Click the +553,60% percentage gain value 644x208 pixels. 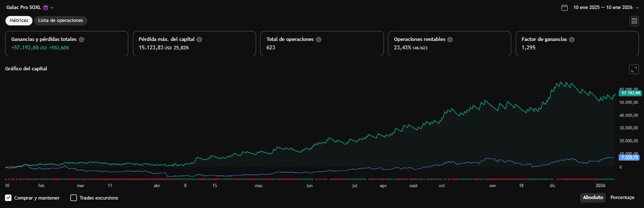pyautogui.click(x=60, y=48)
